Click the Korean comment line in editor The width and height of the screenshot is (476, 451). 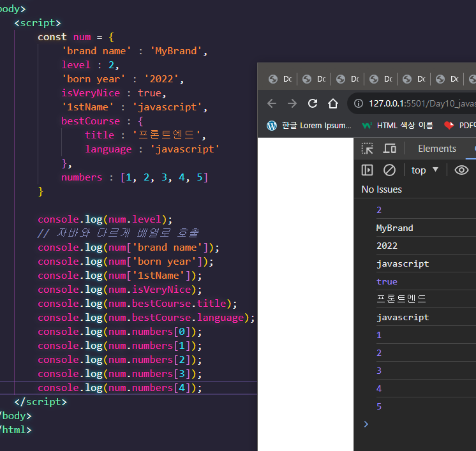point(119,233)
